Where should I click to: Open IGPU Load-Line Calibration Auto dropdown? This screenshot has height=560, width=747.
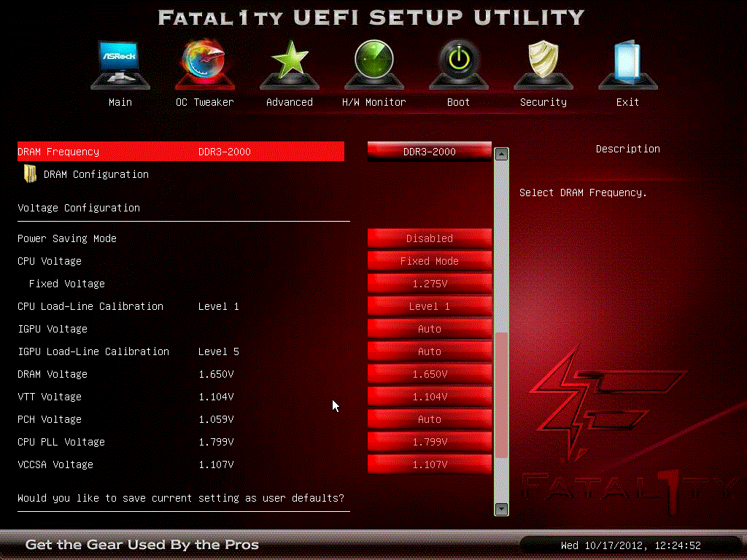pyautogui.click(x=430, y=351)
